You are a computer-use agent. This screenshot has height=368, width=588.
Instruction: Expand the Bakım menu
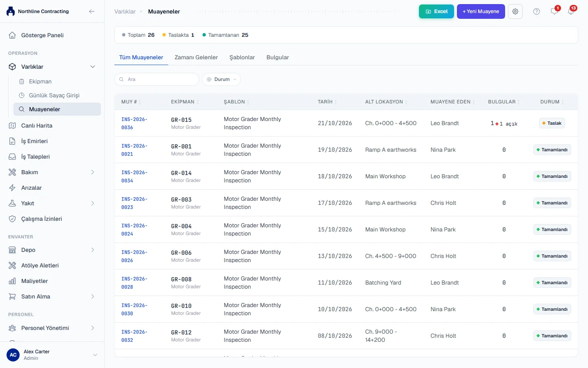click(x=93, y=172)
